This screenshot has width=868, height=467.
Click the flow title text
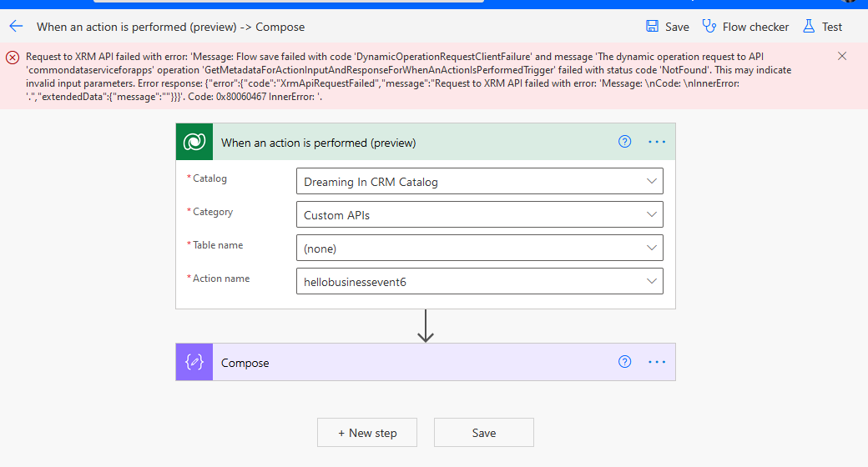[x=171, y=27]
